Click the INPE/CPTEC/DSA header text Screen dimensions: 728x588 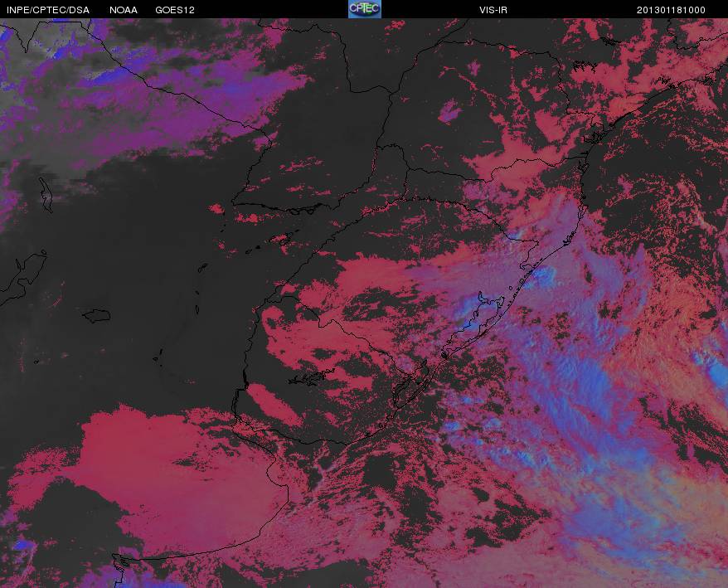48,10
